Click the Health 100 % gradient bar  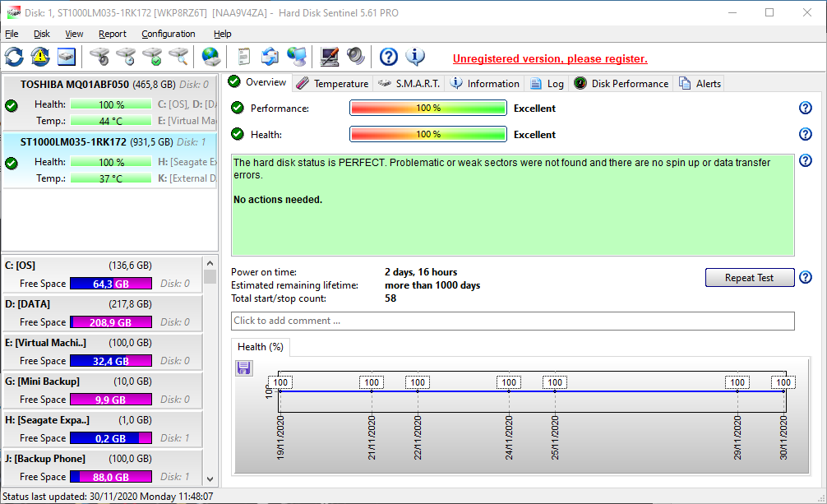click(x=428, y=134)
